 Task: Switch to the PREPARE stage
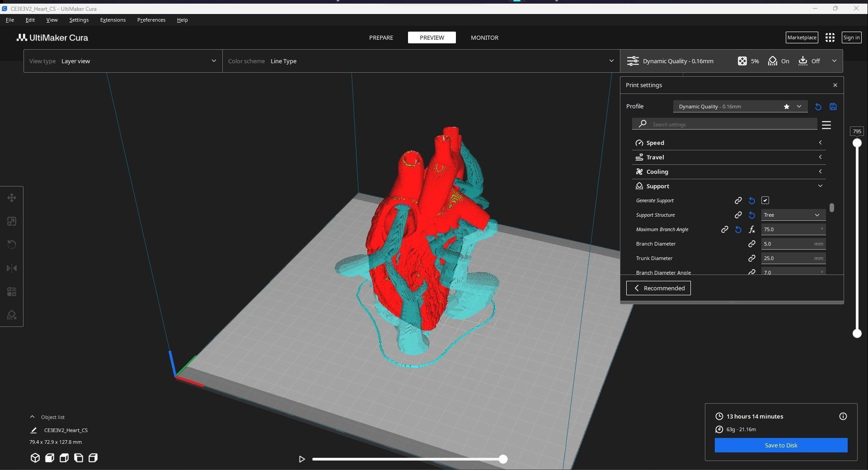tap(381, 37)
